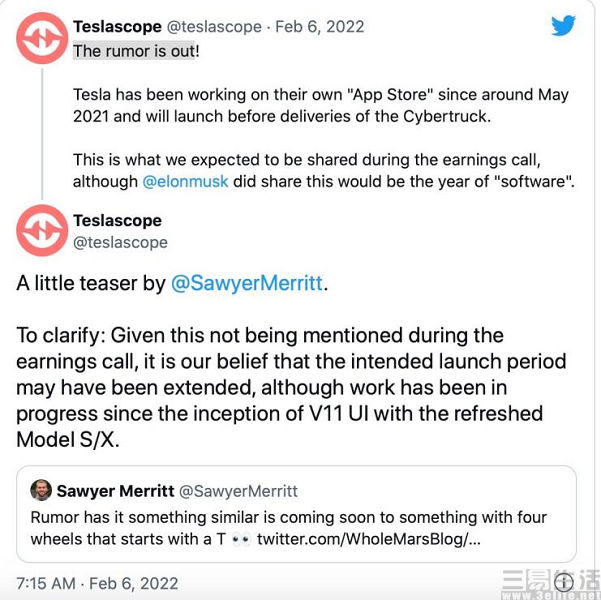The width and height of the screenshot is (601, 600).
Task: Click the Twitter bird logo
Action: (x=563, y=25)
